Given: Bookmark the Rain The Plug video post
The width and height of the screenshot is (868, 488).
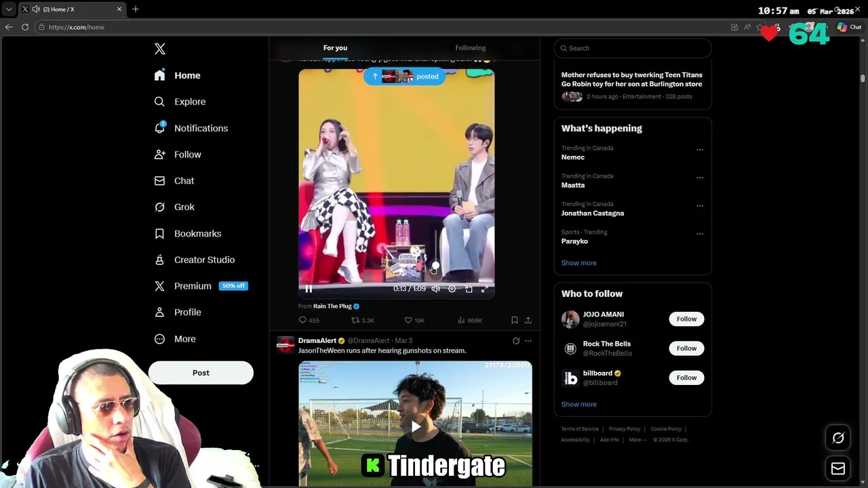Looking at the screenshot, I should point(515,320).
